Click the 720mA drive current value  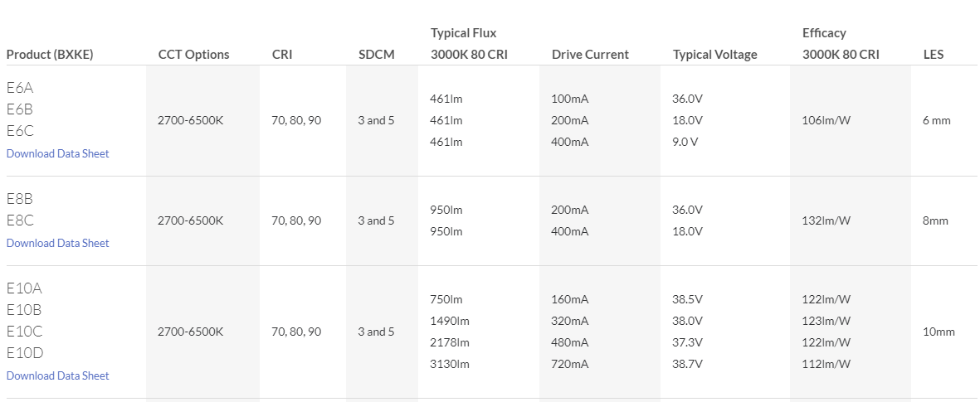[x=570, y=364]
